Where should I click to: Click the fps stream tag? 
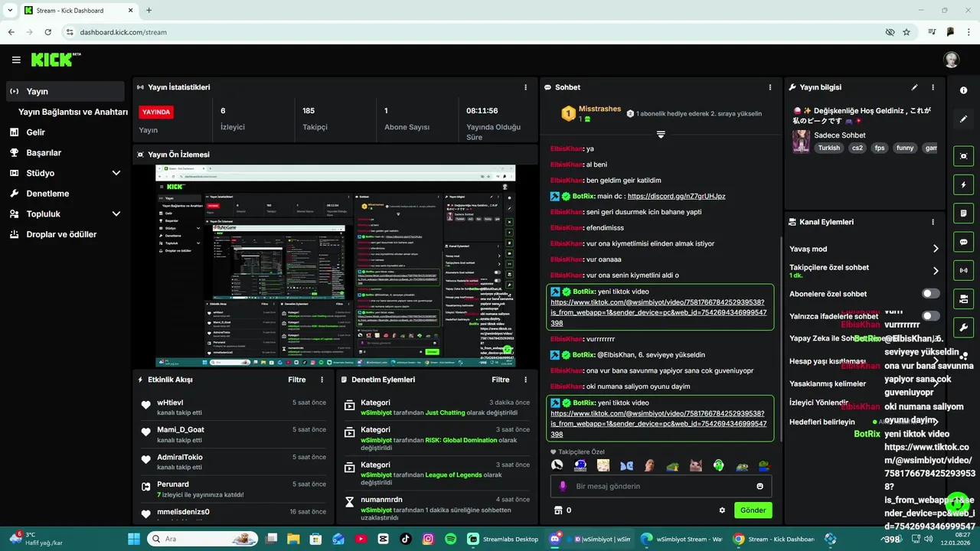click(x=880, y=148)
